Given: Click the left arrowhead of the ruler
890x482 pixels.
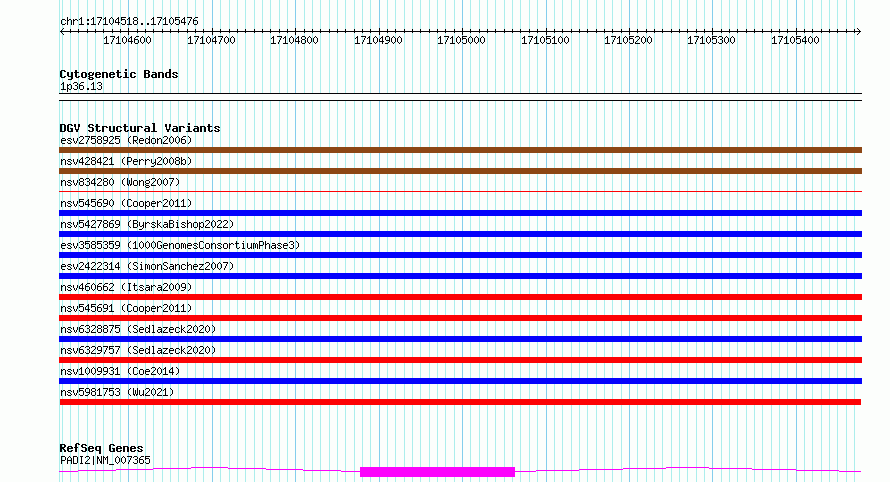Looking at the screenshot, I should [x=62, y=32].
